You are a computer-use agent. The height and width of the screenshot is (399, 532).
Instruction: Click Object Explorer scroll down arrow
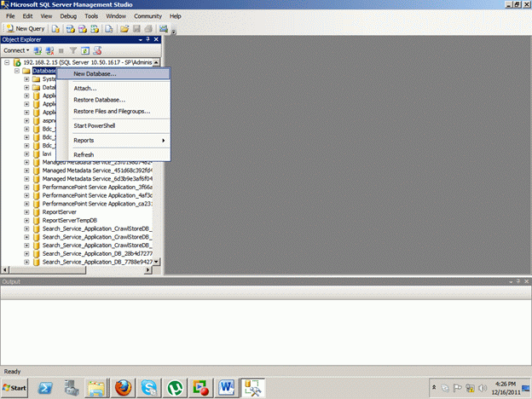coord(156,262)
